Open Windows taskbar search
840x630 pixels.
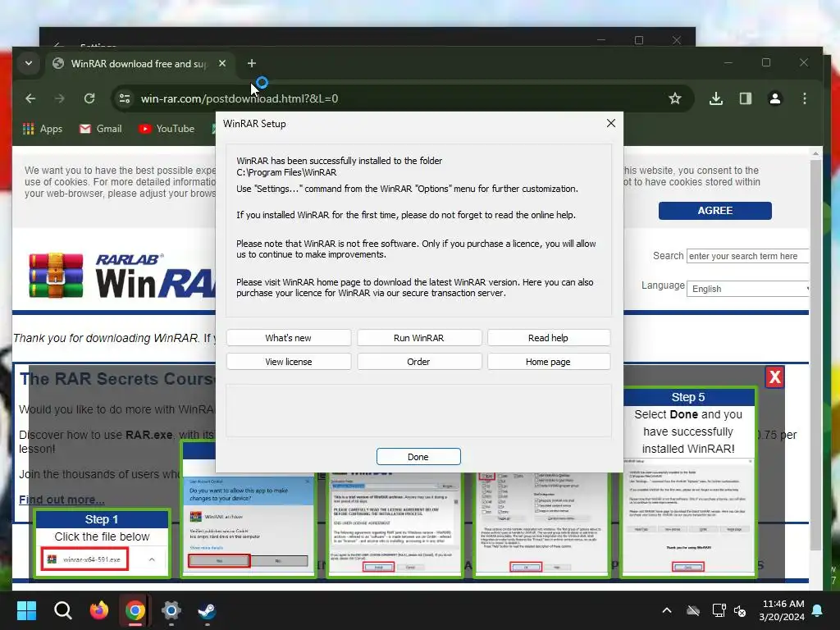[62, 610]
